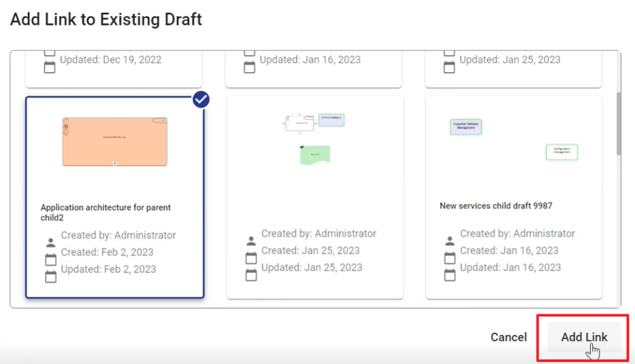
Task: Click person icon in New services child draft card
Action: [x=449, y=241]
